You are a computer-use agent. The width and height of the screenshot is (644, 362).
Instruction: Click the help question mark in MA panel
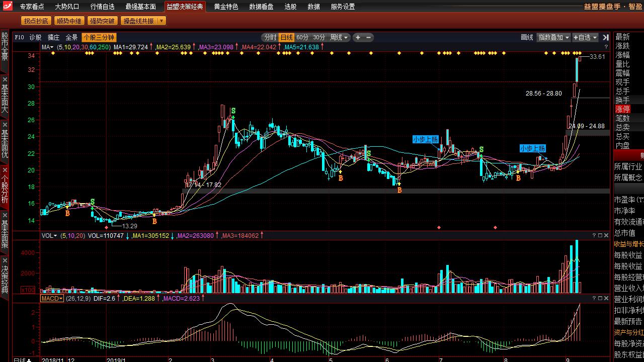606,47
